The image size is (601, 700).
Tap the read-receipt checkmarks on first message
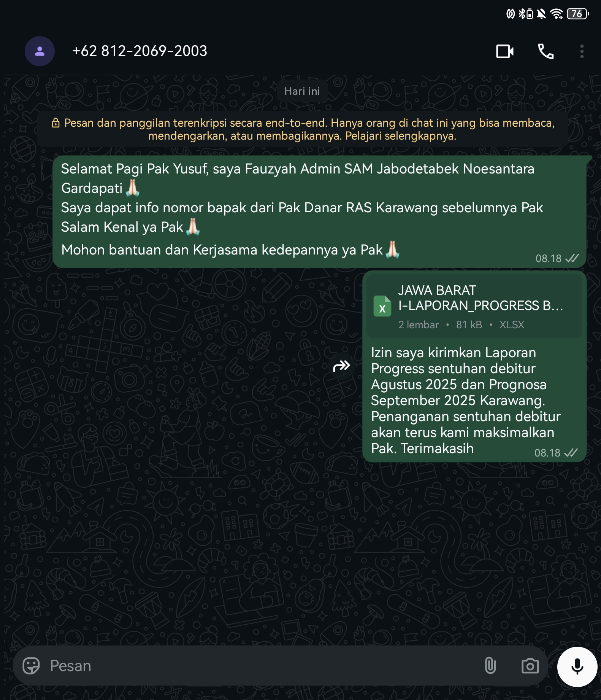click(572, 259)
